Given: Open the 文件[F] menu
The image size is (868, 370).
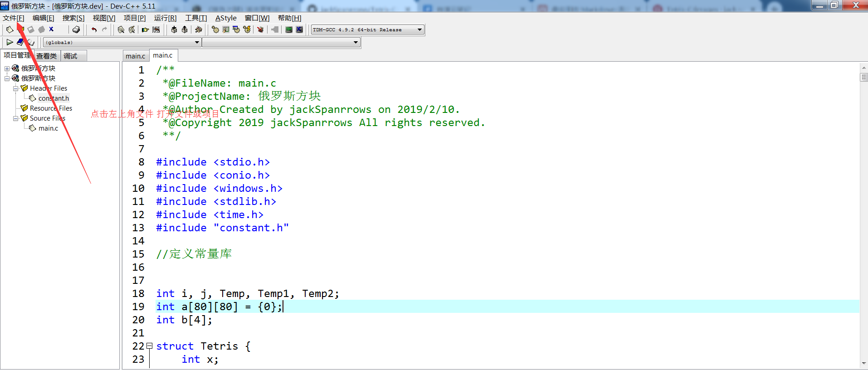Looking at the screenshot, I should pyautogui.click(x=13, y=18).
